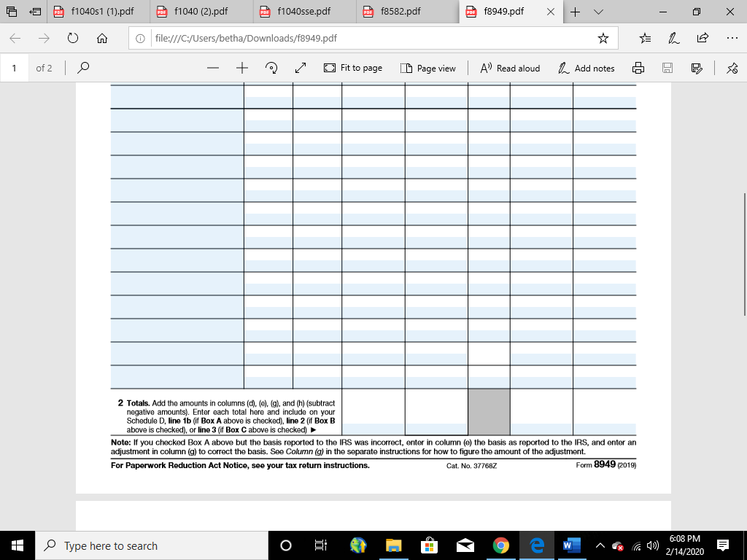Refresh the current PDF page
Viewport: 747px width, 560px height.
[x=73, y=38]
